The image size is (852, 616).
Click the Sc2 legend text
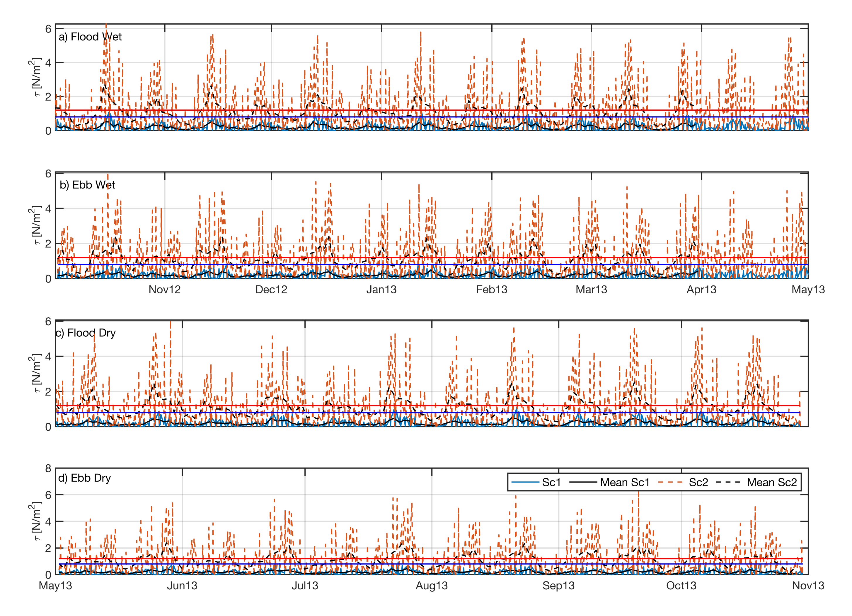point(698,482)
